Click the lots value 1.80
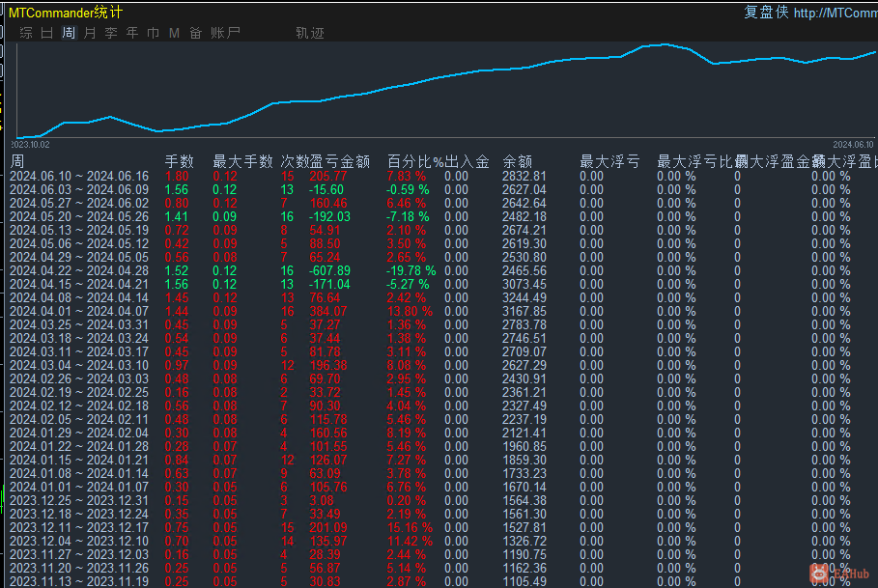 (x=177, y=177)
